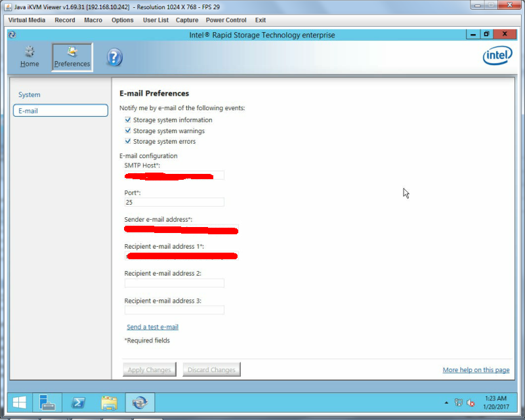
Task: Open More help on this page link
Action: coord(476,369)
